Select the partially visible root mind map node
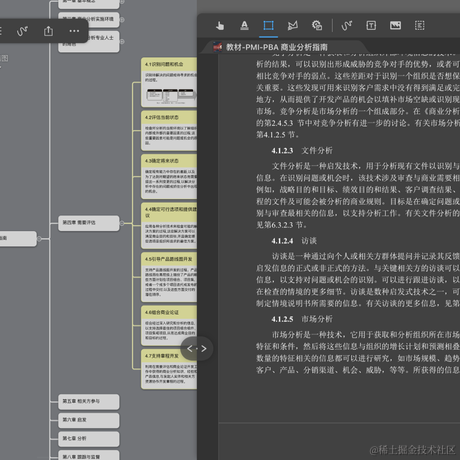 (18, 239)
